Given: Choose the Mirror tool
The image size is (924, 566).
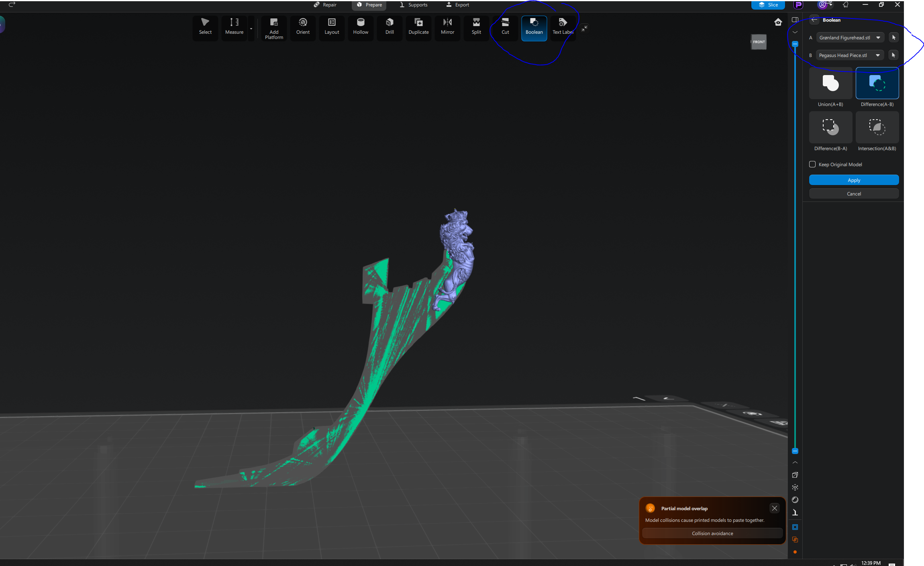Looking at the screenshot, I should coord(447,26).
